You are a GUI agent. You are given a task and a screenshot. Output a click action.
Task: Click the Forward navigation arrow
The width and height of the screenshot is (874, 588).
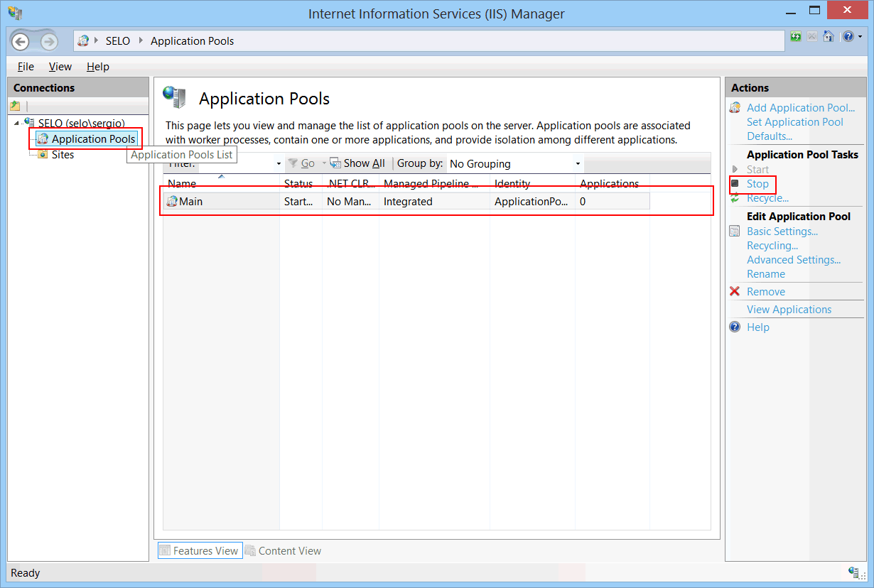(x=48, y=41)
